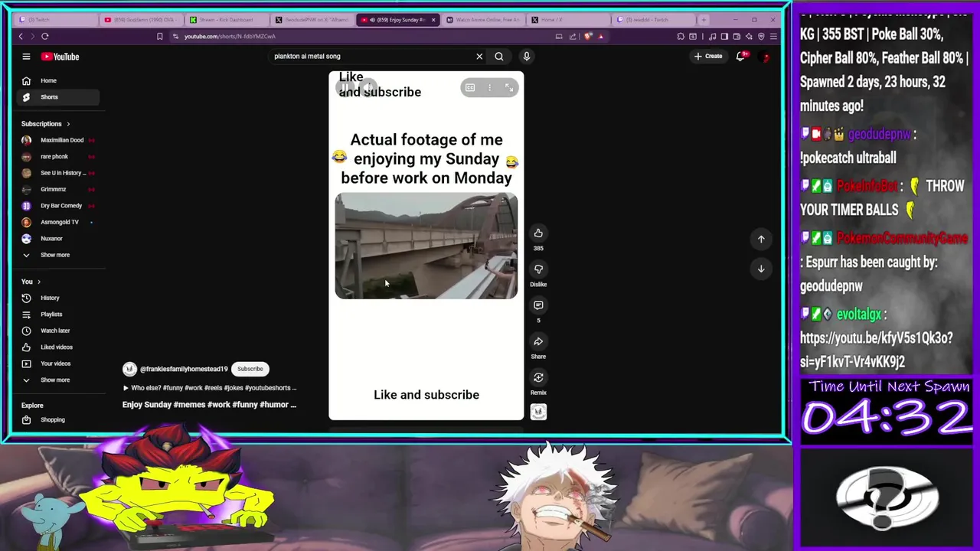
Task: Open the sound source thumbnail below Remix
Action: click(538, 412)
